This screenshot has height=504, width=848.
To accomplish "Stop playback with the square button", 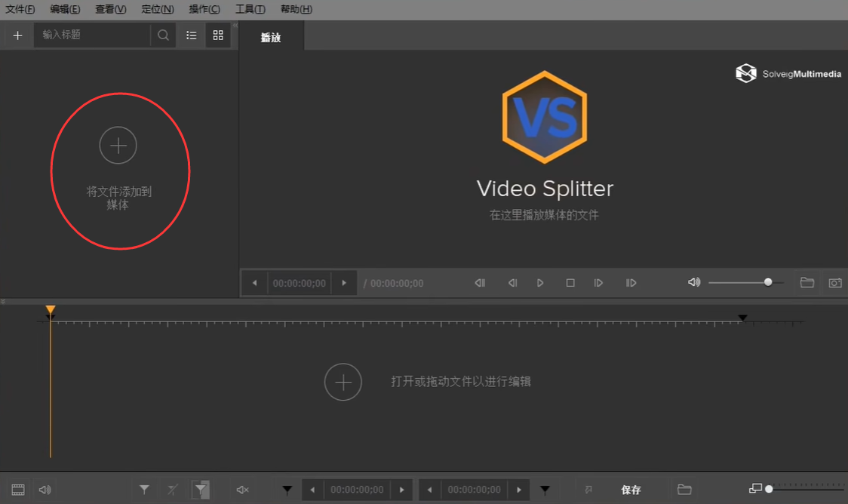I will pyautogui.click(x=570, y=283).
